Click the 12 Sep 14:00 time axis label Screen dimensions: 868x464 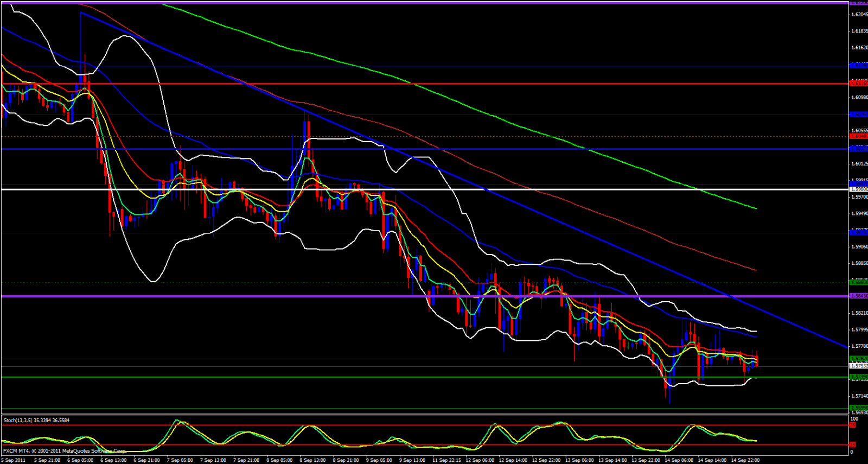513,460
